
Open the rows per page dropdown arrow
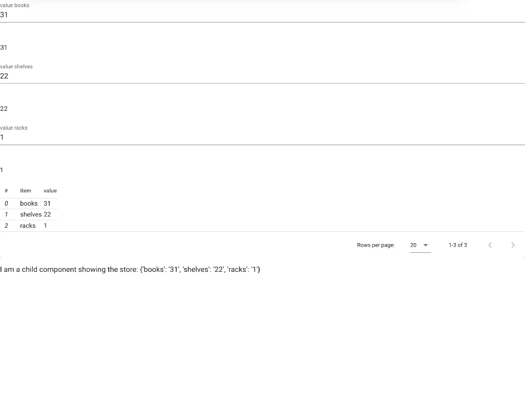click(x=426, y=245)
